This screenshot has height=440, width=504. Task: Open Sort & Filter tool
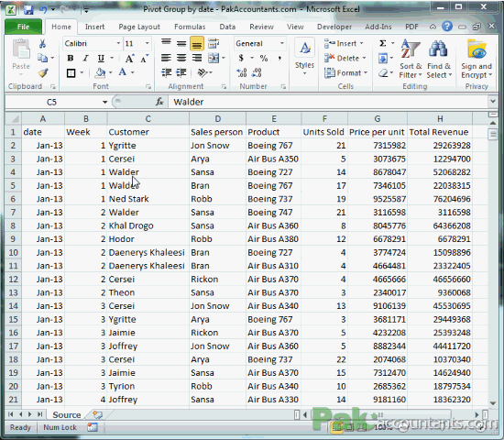coord(411,59)
